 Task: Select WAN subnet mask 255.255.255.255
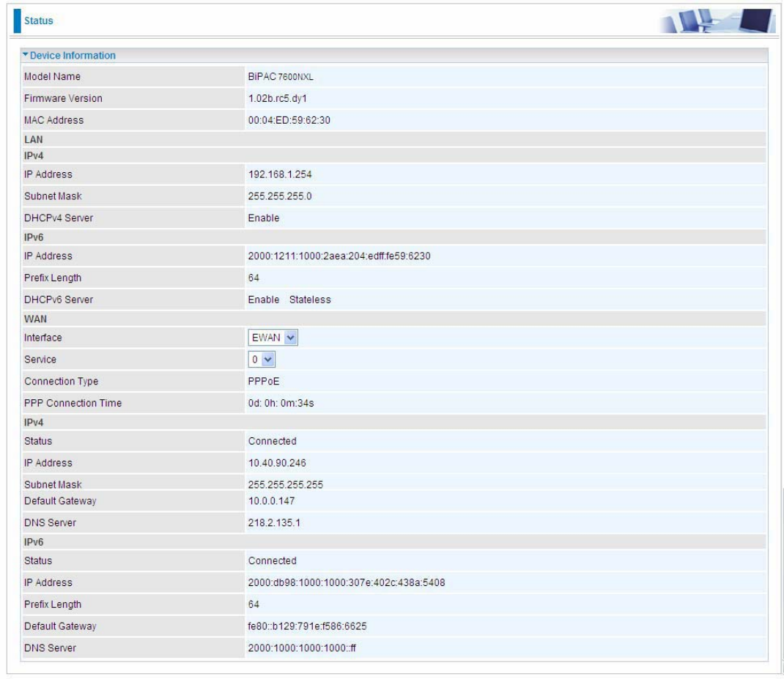286,484
